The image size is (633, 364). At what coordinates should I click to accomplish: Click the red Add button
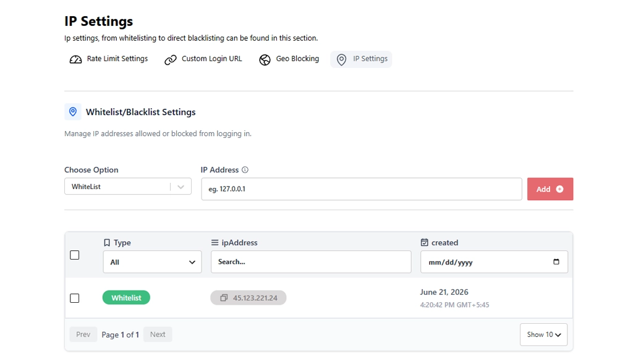(x=550, y=189)
